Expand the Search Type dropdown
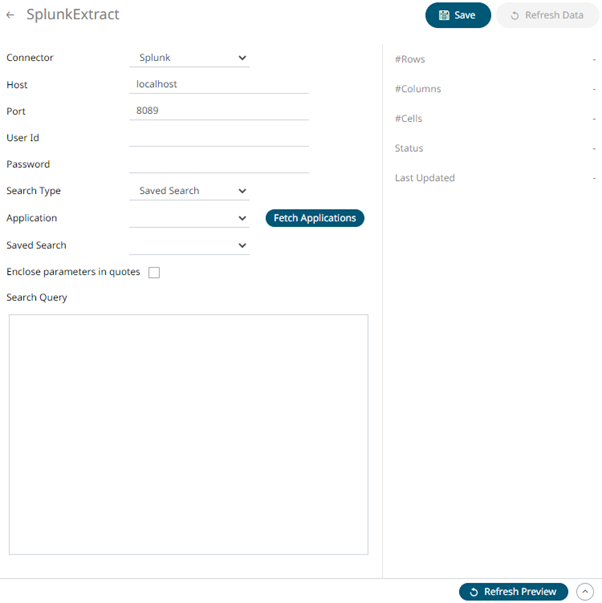Viewport: 602px width, 603px height. tap(189, 191)
